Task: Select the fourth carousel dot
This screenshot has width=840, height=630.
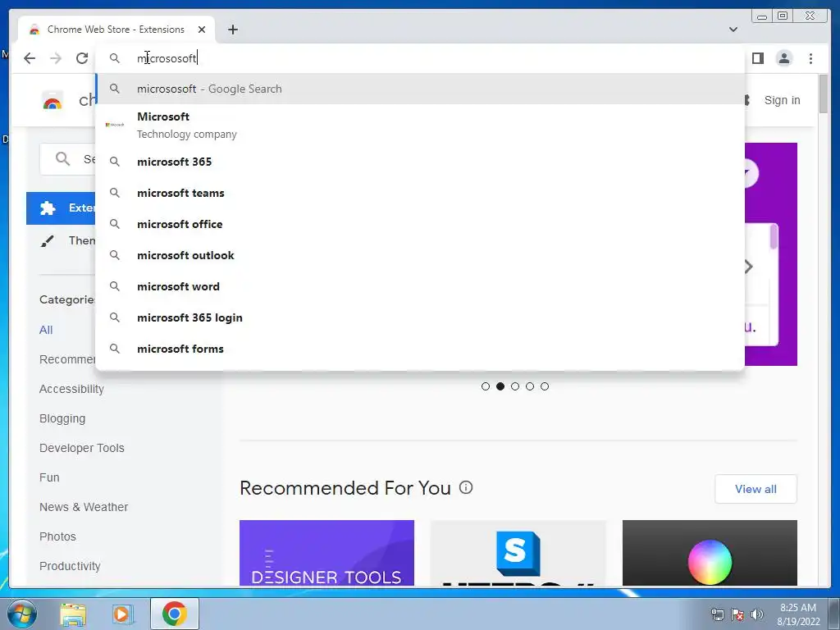Action: 530,386
